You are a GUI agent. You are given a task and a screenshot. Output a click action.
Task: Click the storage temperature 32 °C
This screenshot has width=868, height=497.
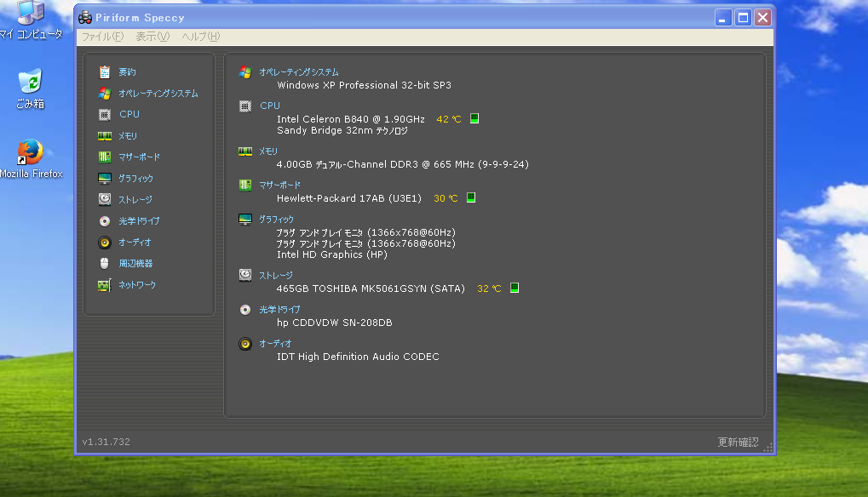[489, 288]
